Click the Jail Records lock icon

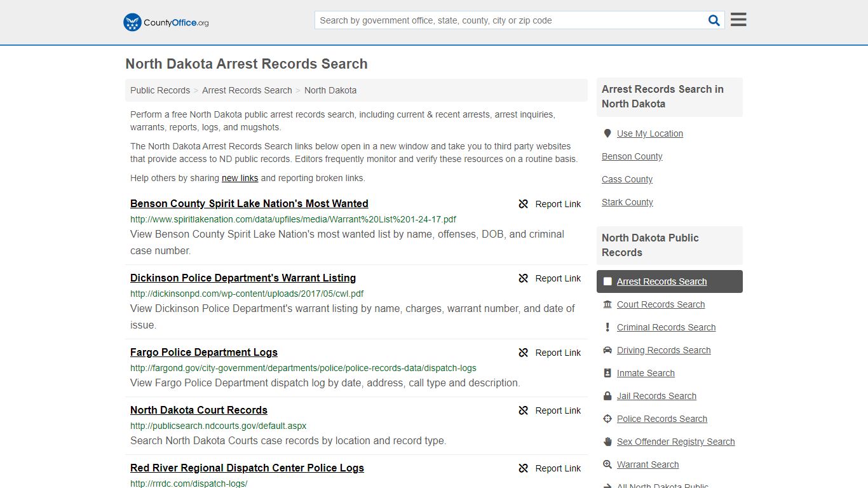point(607,396)
